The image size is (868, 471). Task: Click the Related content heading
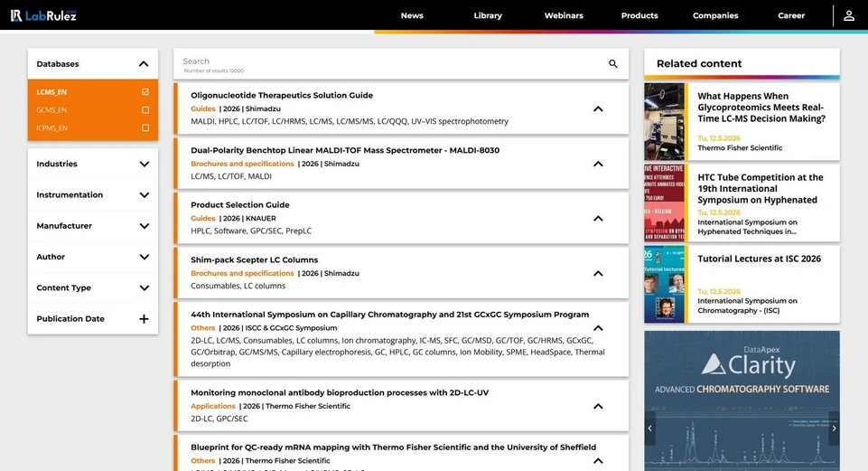click(699, 63)
